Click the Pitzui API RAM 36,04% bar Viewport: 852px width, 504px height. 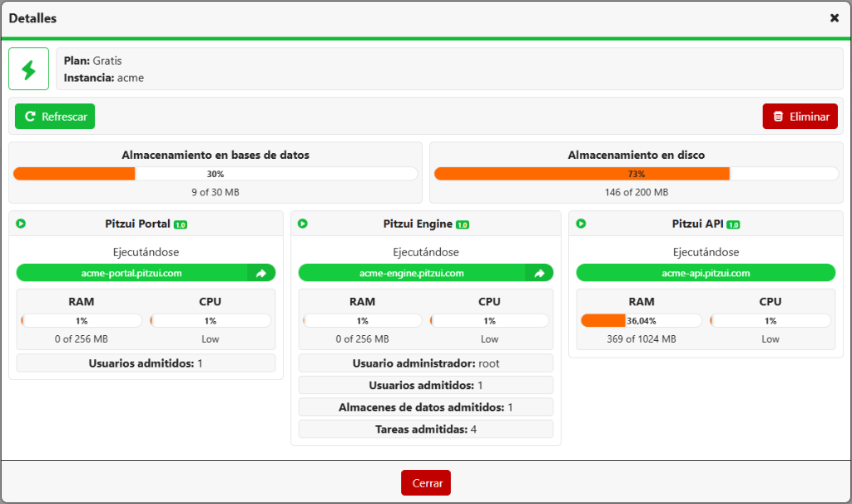[641, 321]
